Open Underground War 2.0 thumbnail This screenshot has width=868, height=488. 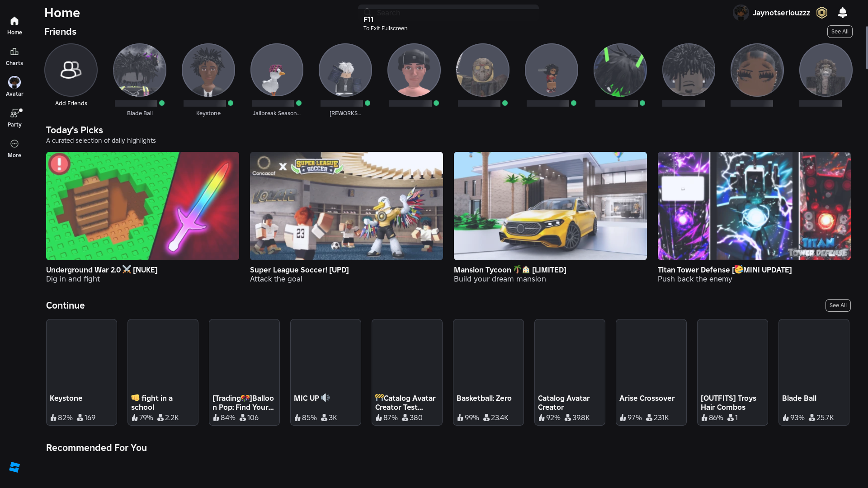142,206
